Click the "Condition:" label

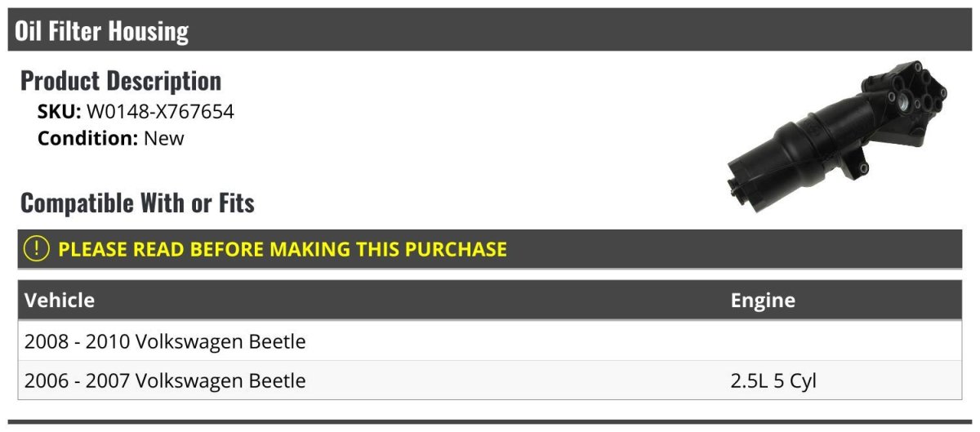tap(88, 138)
